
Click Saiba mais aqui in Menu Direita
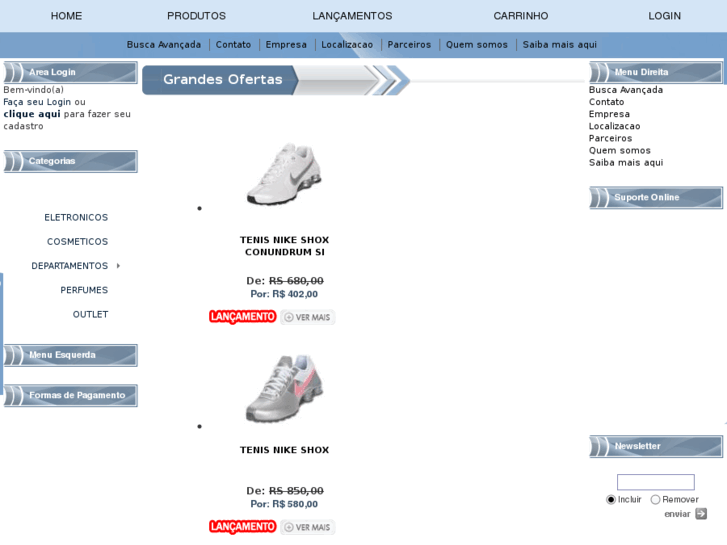[x=626, y=162]
